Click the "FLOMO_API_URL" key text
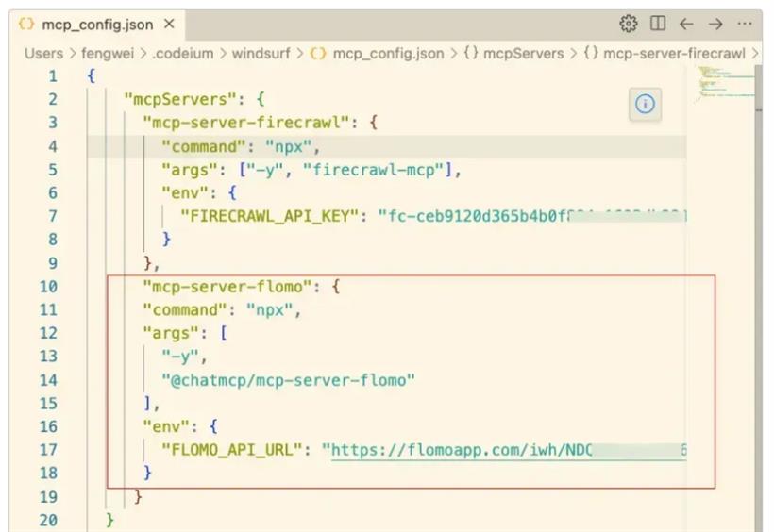 tap(232, 450)
